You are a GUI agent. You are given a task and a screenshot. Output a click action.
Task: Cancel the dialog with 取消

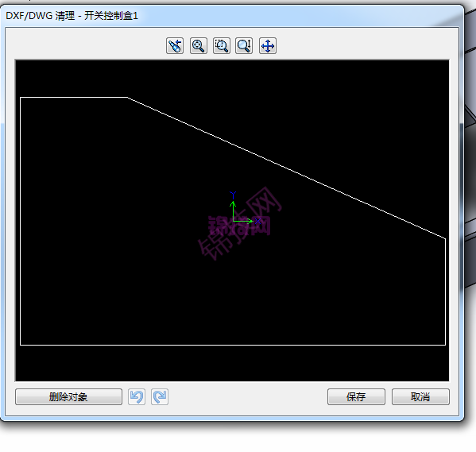click(420, 396)
